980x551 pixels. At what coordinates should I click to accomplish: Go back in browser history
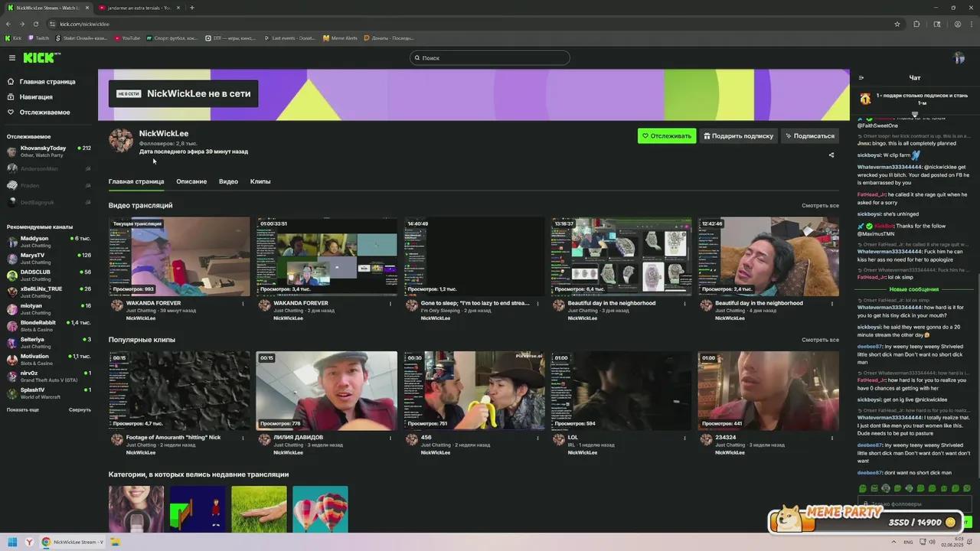click(x=8, y=24)
